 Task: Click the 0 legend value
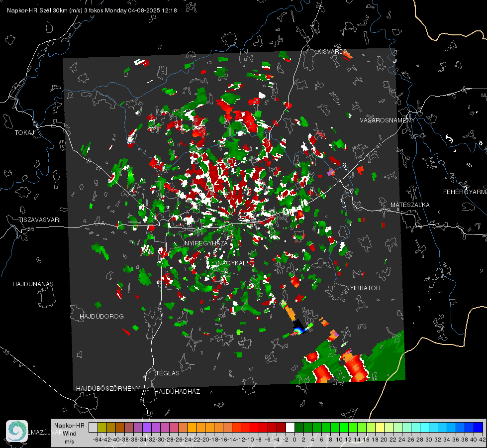pos(294,440)
